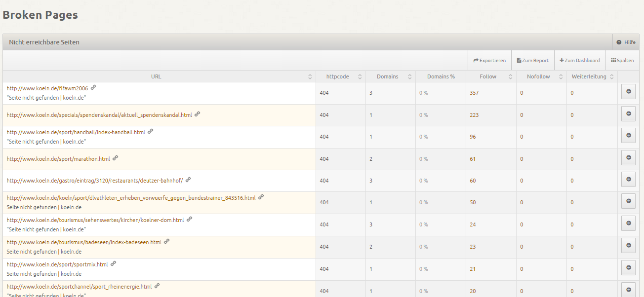Sort by Weiterleitung column header
Viewport: 644px width, 297px height.
click(589, 76)
